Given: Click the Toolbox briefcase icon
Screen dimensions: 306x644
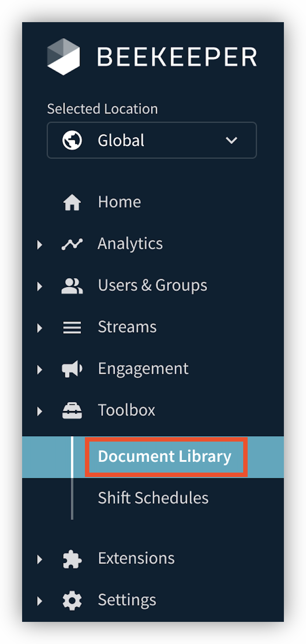Looking at the screenshot, I should click(x=72, y=411).
